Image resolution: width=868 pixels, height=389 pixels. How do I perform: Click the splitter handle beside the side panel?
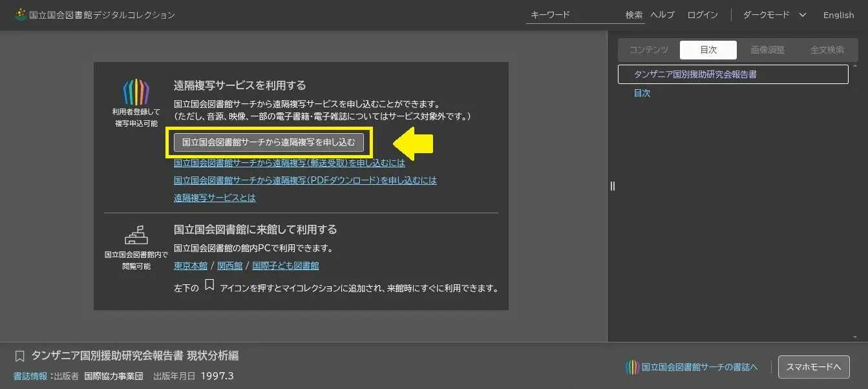(613, 186)
